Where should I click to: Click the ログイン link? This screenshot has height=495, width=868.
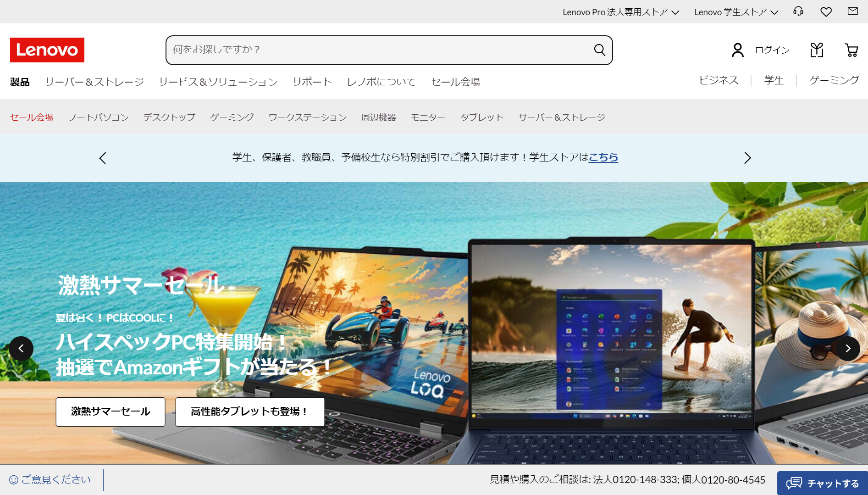point(773,50)
